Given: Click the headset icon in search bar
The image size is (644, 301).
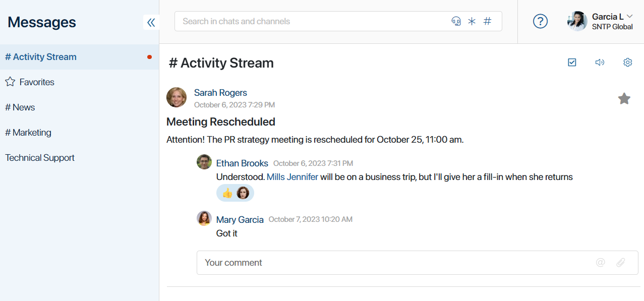Looking at the screenshot, I should point(456,21).
